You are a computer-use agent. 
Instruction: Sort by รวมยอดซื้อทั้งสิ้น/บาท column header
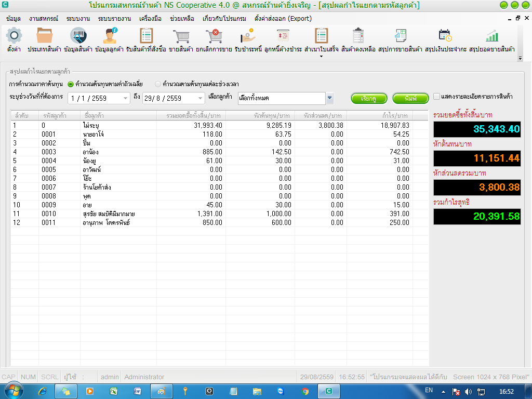click(x=191, y=116)
